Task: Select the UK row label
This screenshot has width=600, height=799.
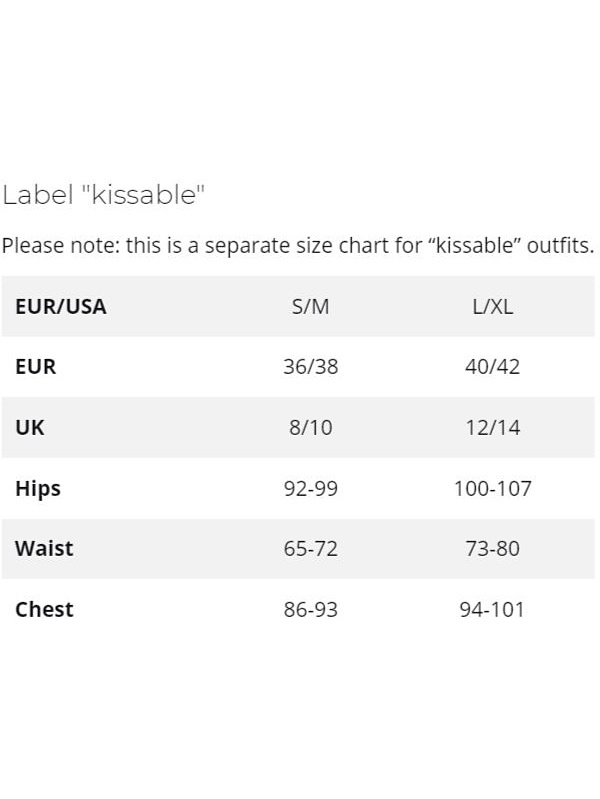Action: tap(30, 428)
